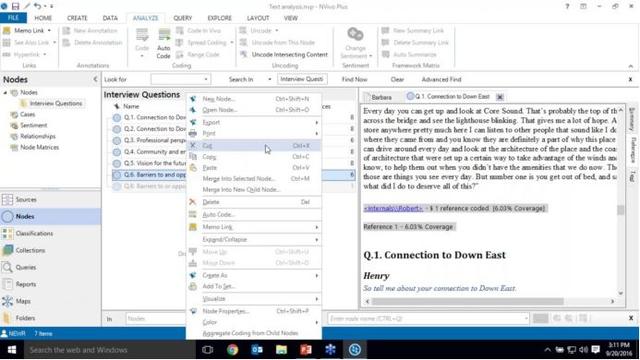This screenshot has width=640, height=360.
Task: Open the Search In dropdown arrow
Action: (270, 79)
